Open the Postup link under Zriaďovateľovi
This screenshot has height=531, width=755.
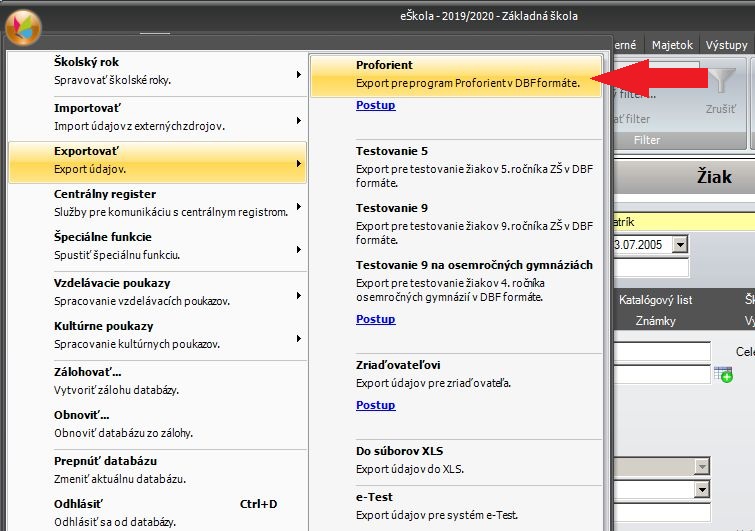(x=375, y=405)
